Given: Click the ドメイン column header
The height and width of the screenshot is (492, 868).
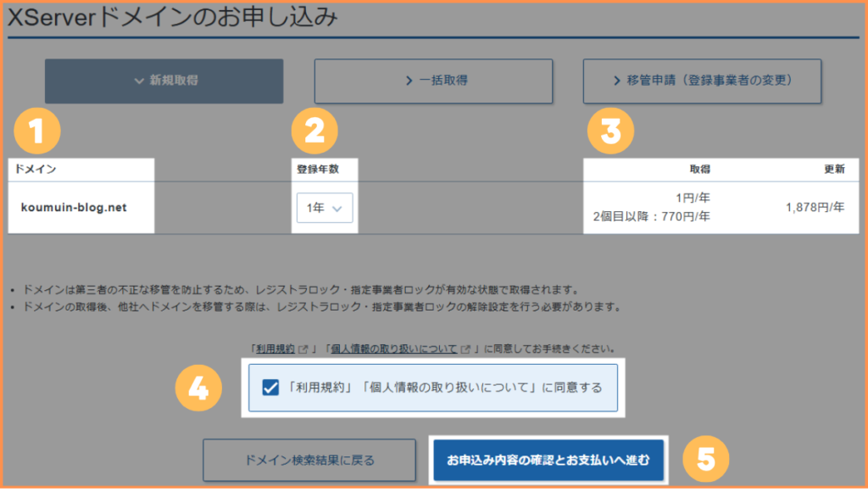Looking at the screenshot, I should [36, 169].
